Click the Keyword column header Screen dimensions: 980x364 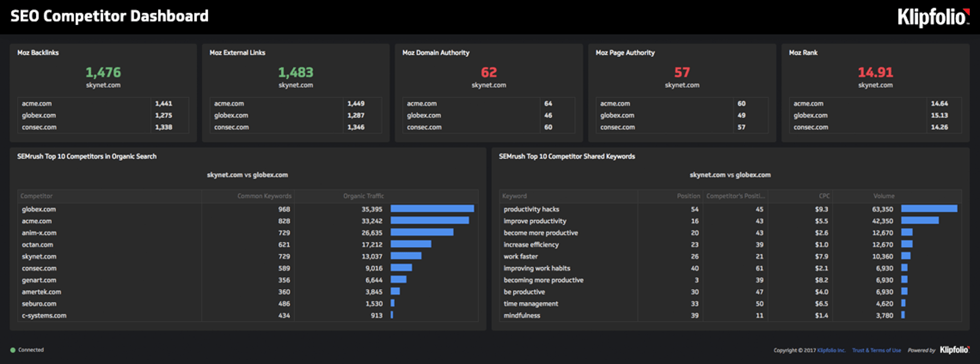514,196
